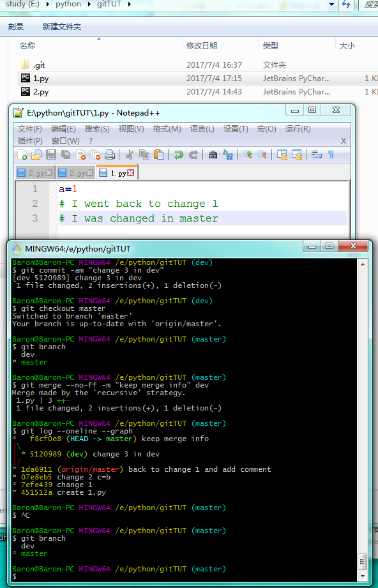The image size is (378, 588).
Task: Click the Explorer refresh button
Action: click(x=346, y=4)
